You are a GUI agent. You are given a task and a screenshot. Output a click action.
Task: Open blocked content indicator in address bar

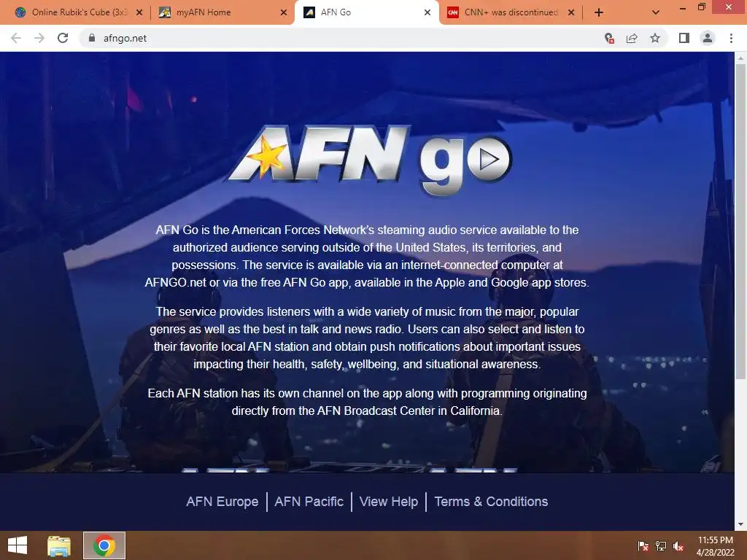(x=609, y=38)
